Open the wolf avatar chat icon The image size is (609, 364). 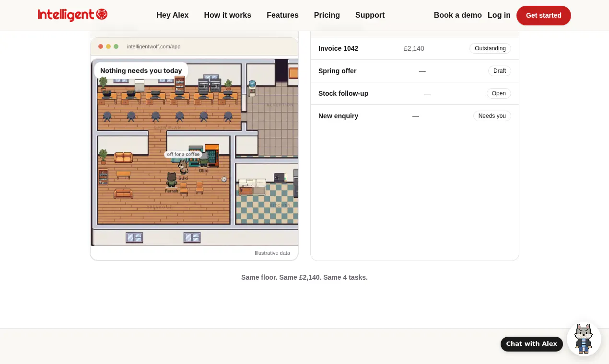coord(584,339)
